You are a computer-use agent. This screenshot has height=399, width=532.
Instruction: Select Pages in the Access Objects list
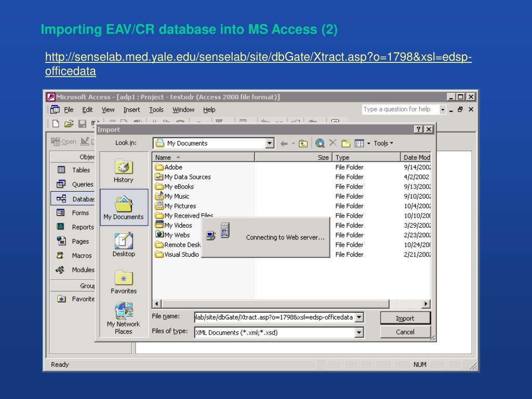pyautogui.click(x=74, y=241)
